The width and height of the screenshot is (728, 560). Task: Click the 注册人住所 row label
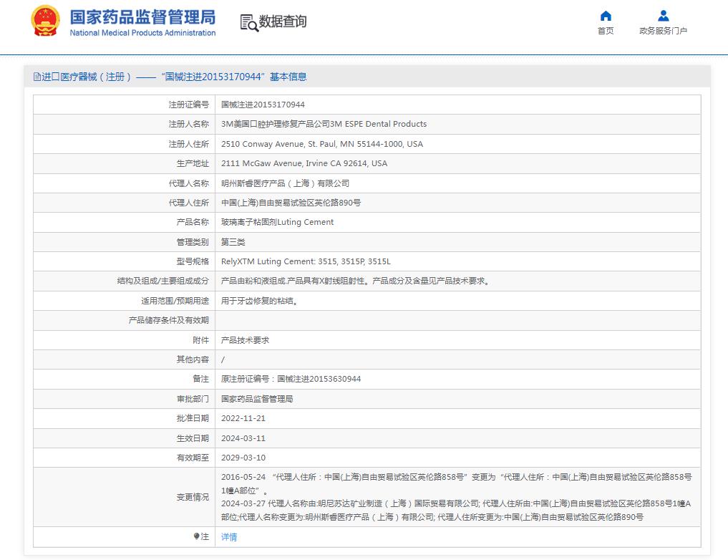[188, 144]
